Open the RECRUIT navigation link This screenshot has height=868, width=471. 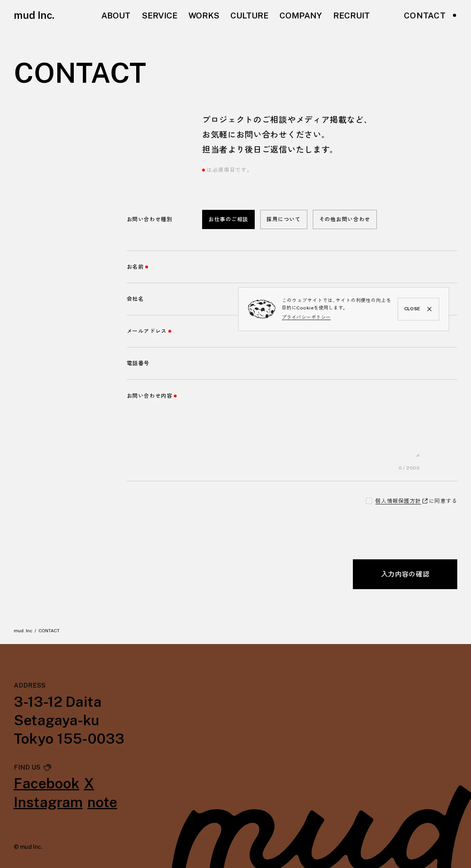point(351,16)
